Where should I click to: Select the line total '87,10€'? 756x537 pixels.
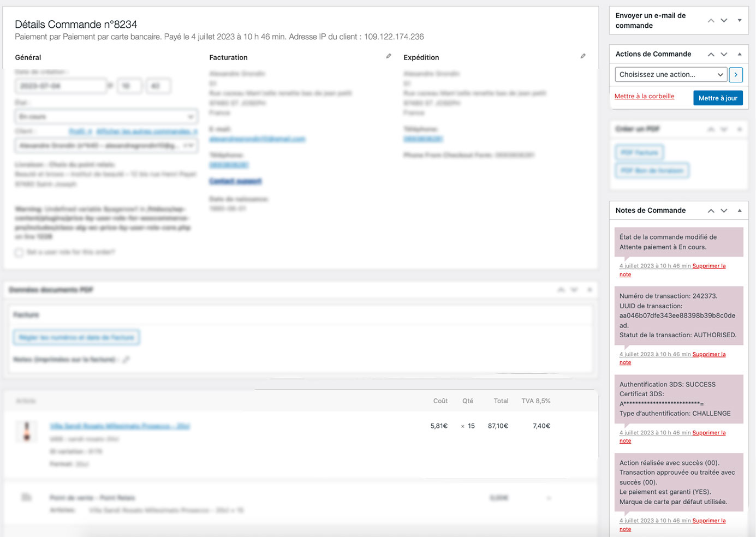pos(498,426)
